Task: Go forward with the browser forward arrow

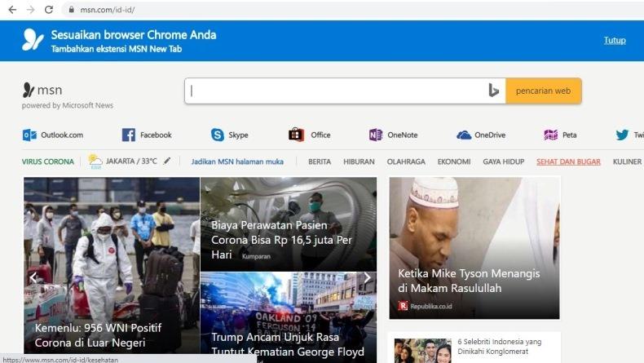Action: click(31, 10)
